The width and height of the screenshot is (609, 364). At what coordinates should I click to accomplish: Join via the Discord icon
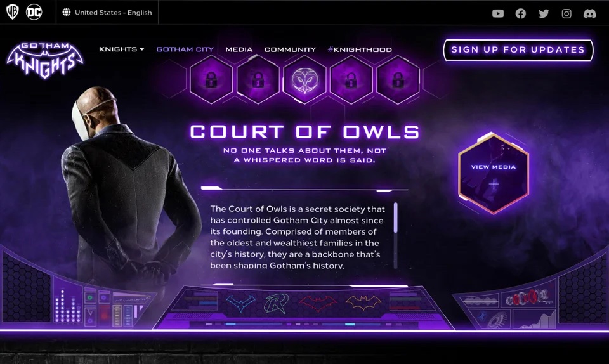(589, 13)
